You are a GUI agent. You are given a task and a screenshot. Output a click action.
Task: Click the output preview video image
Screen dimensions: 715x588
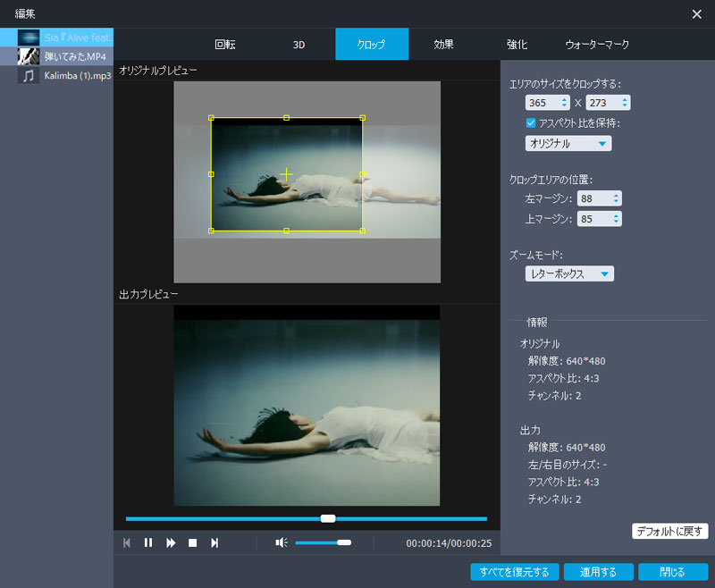[x=307, y=405]
